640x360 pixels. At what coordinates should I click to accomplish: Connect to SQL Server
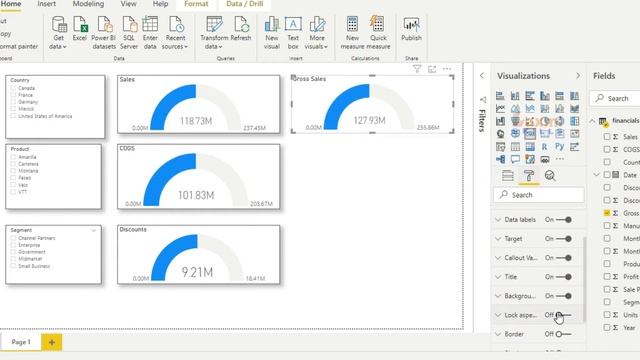point(129,33)
